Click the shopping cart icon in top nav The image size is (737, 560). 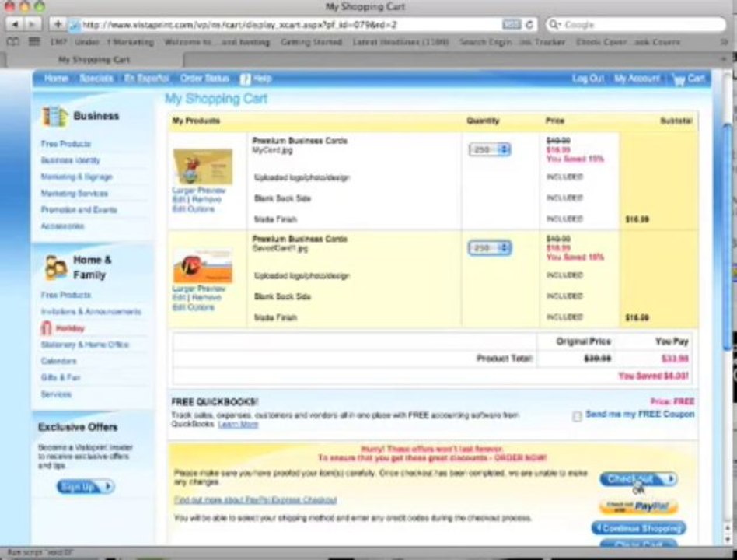tap(679, 79)
